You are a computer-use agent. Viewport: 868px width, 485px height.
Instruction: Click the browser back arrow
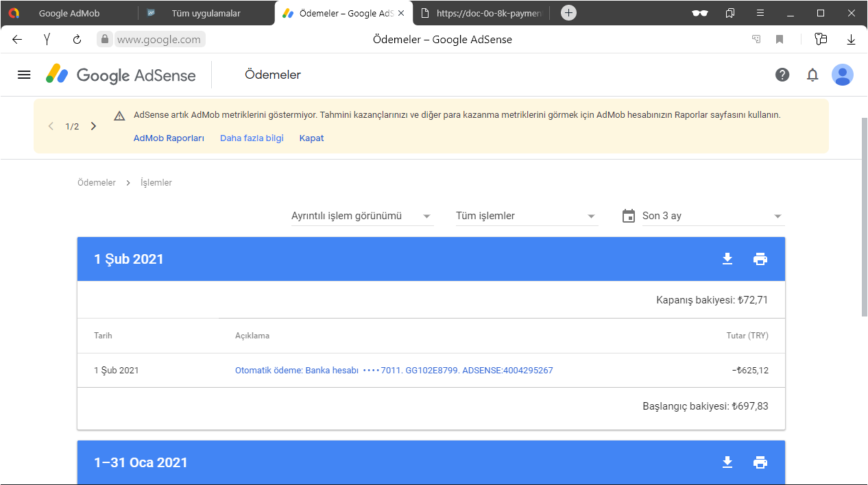click(17, 39)
